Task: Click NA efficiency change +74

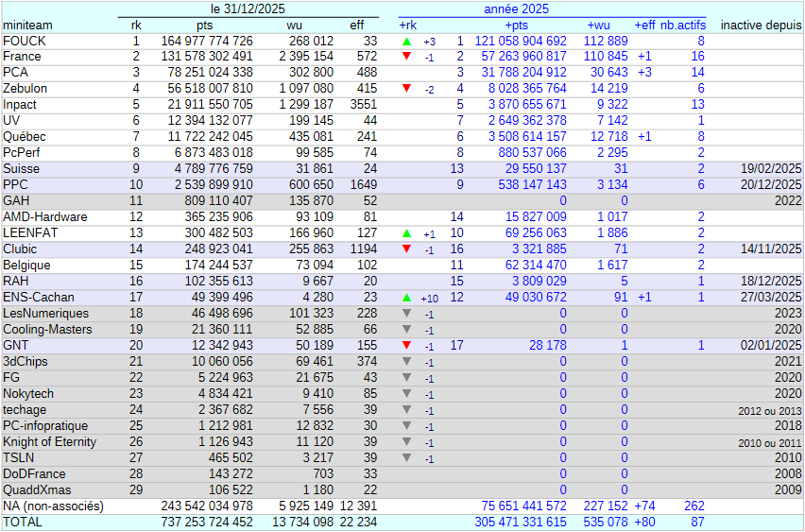Action: pyautogui.click(x=644, y=506)
